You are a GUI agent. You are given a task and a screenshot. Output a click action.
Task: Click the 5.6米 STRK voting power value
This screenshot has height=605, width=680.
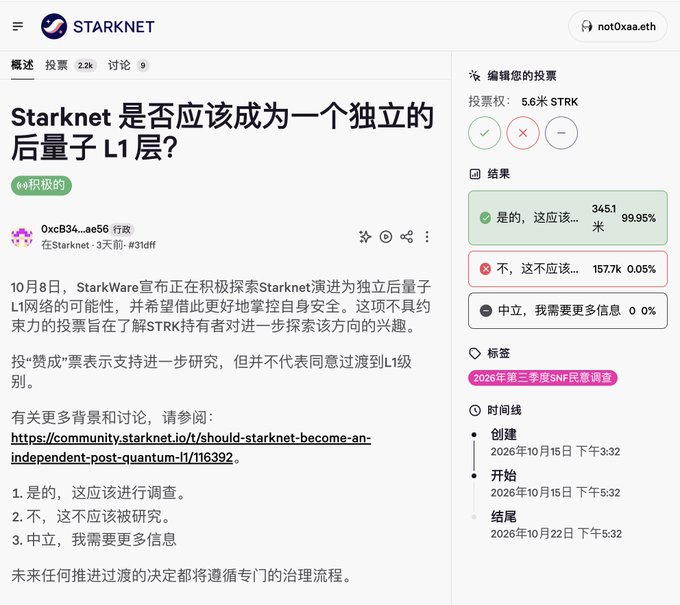(x=549, y=102)
